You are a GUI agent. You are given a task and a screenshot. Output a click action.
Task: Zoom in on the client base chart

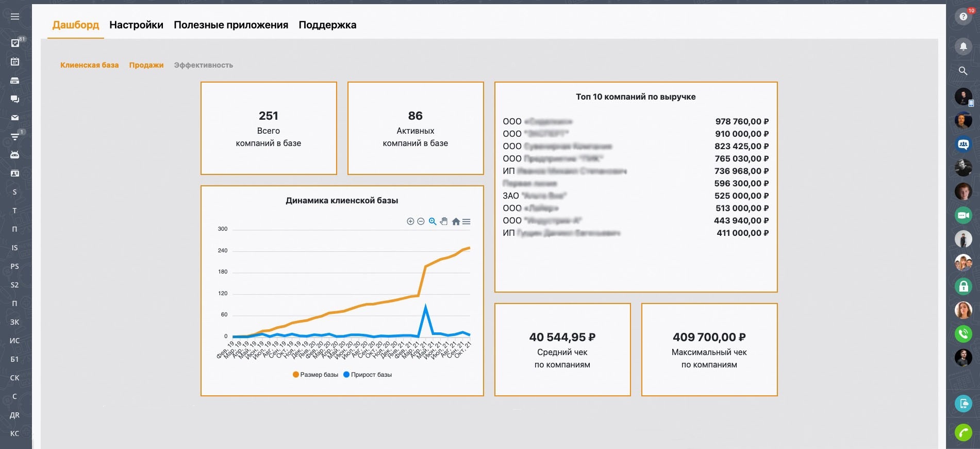[x=410, y=221]
